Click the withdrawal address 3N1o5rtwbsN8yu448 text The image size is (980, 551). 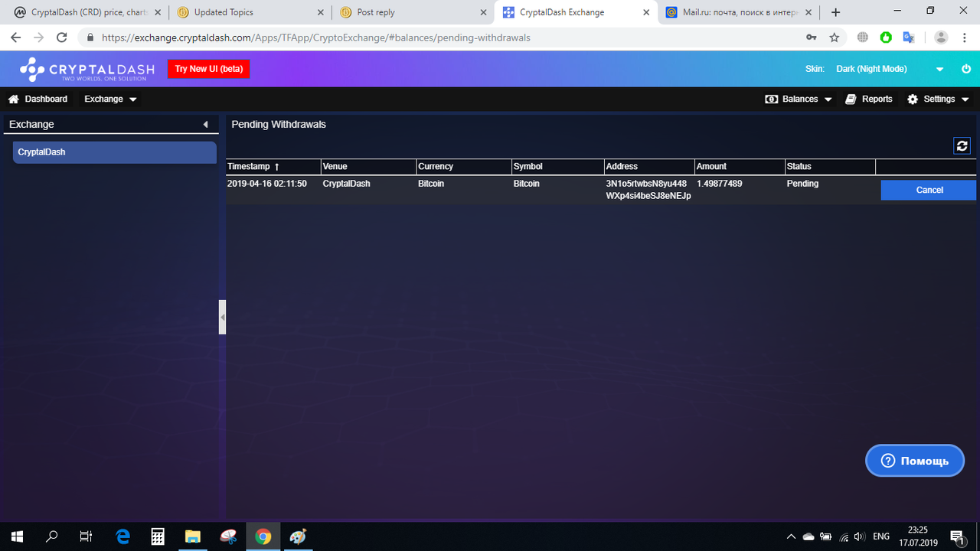tap(646, 184)
